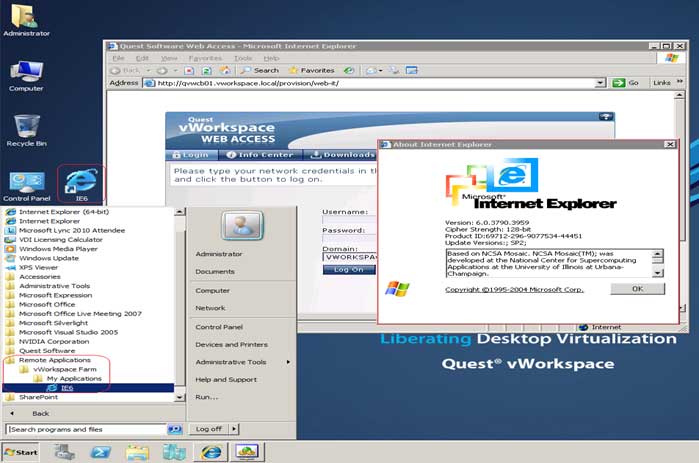Expand Administrative Tools submenu arrow
This screenshot has width=699, height=463.
click(x=288, y=362)
